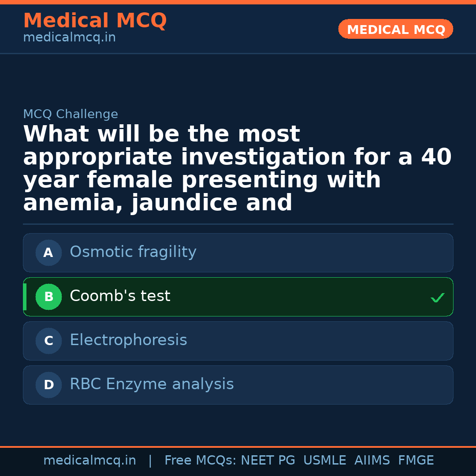Click the USMLE label in the footer

coord(324,461)
